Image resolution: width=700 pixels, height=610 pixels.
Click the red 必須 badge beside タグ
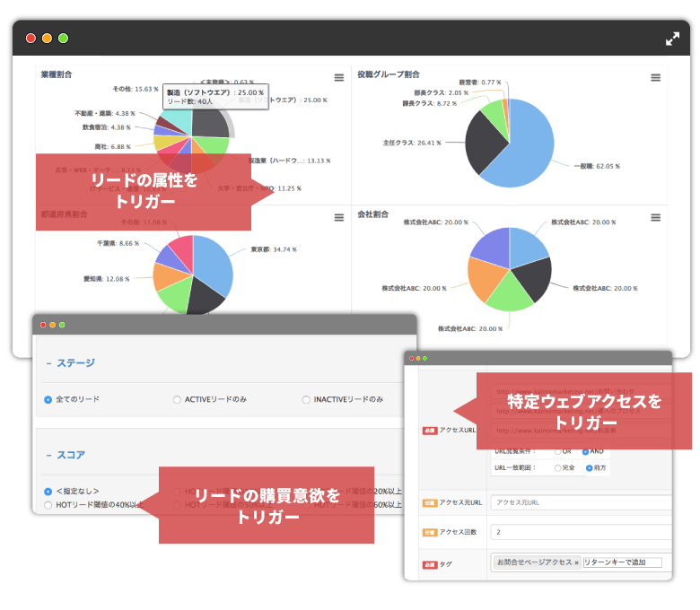coord(429,563)
